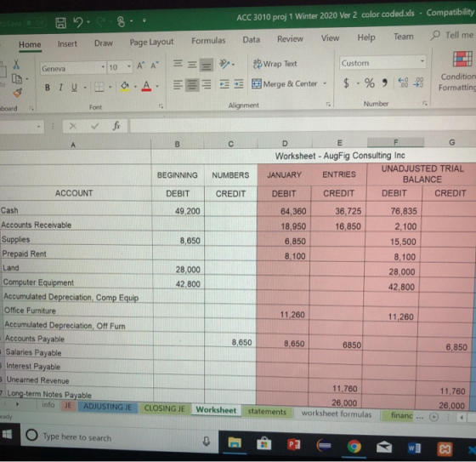Open the Font Color dropdown arrow
The width and height of the screenshot is (476, 462).
157,86
